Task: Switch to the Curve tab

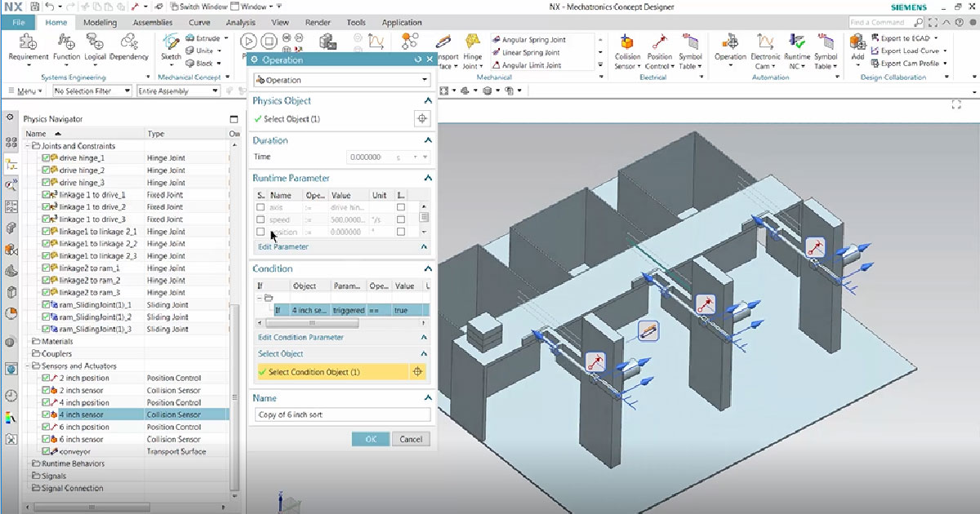Action: coord(199,22)
